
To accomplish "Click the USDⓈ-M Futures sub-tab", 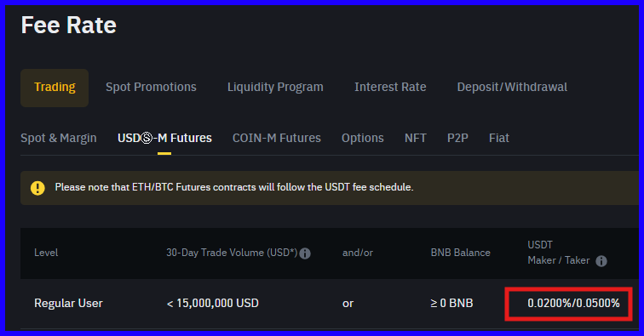I will [x=164, y=138].
